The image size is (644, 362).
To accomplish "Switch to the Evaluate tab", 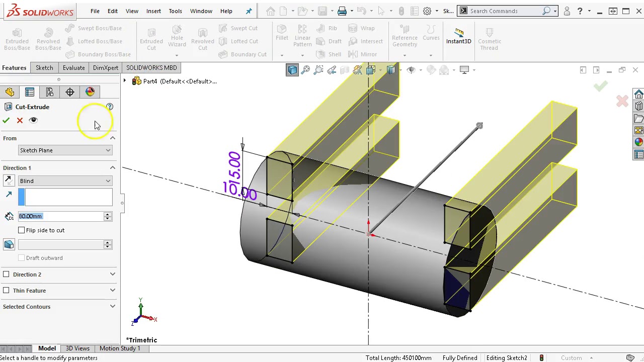I will 73,68.
